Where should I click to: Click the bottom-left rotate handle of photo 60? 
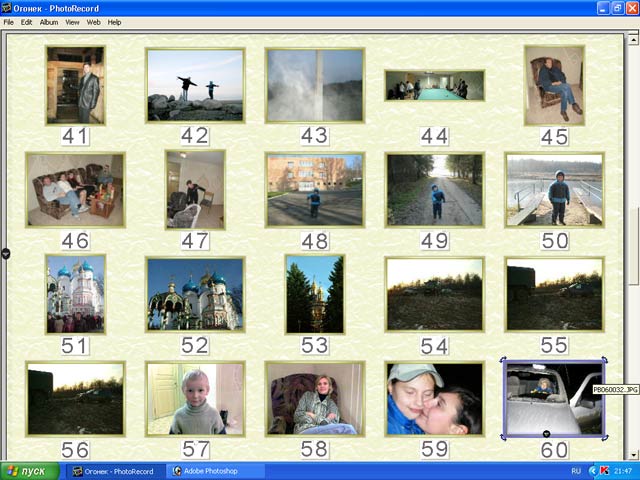(x=504, y=437)
